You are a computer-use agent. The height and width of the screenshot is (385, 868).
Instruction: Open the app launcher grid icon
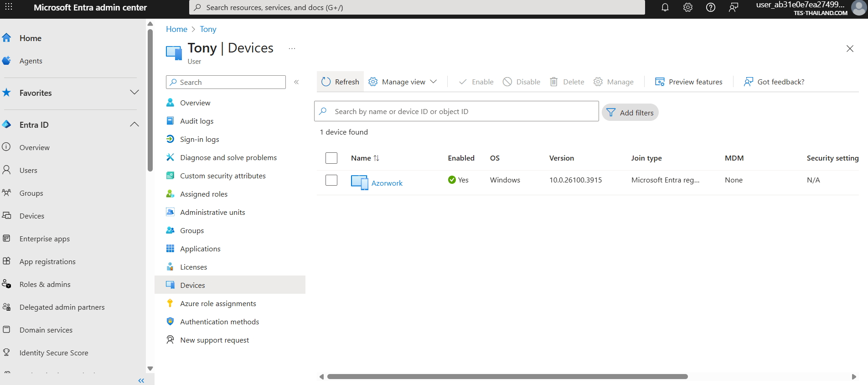pyautogui.click(x=9, y=7)
